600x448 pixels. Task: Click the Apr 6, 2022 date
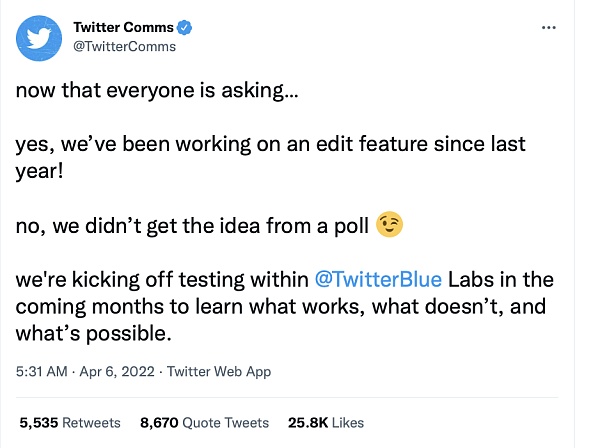pos(115,371)
